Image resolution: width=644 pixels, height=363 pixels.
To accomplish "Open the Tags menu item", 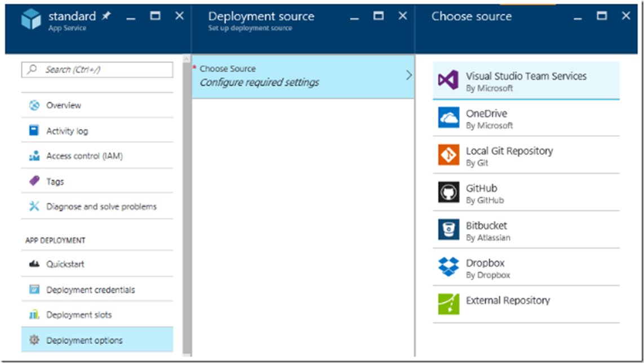I will 97,181.
